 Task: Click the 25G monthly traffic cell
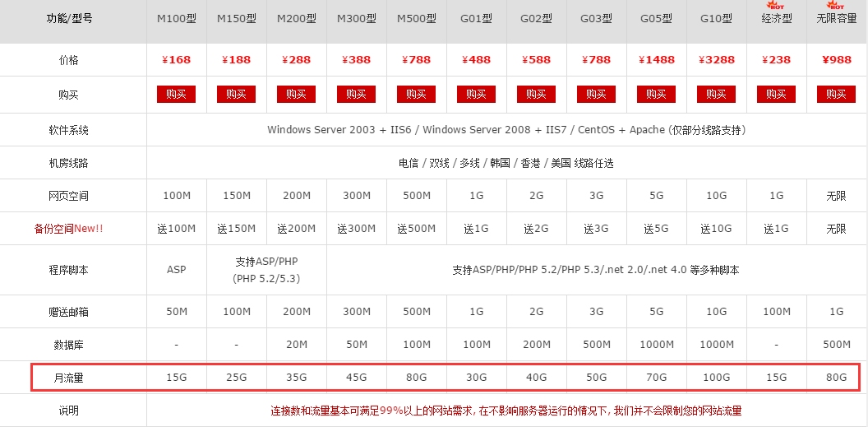(237, 378)
